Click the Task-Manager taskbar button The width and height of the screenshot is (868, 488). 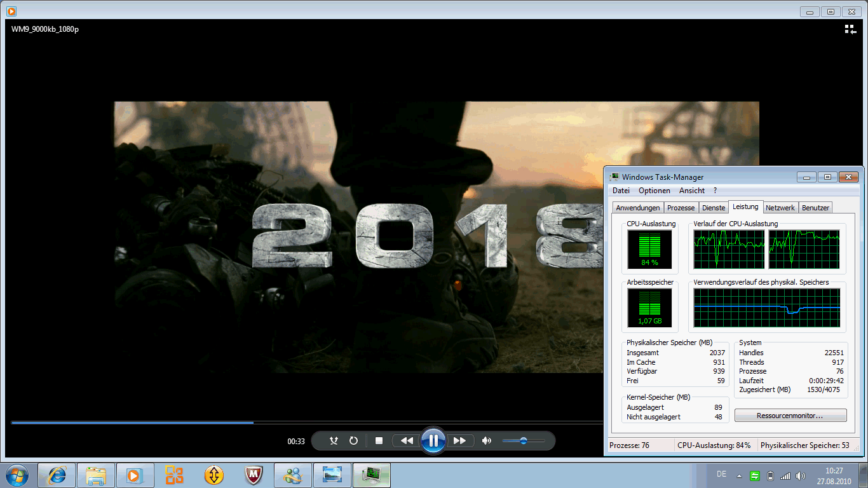click(x=372, y=475)
